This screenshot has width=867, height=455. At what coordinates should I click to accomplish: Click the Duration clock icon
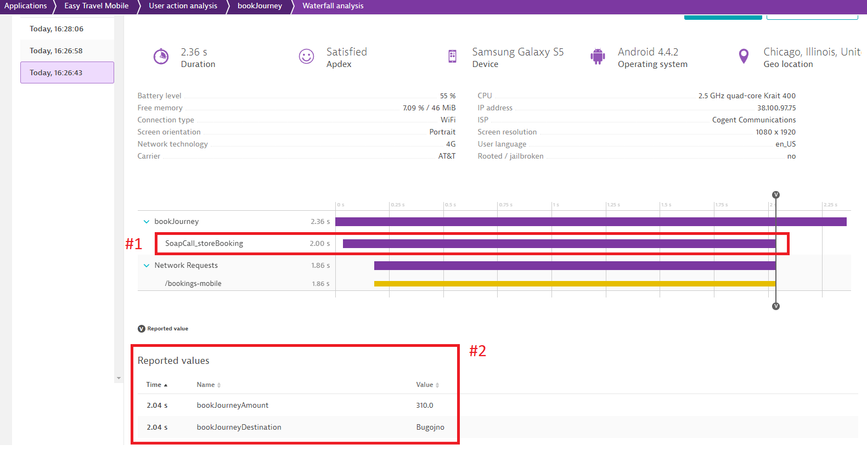click(x=161, y=57)
